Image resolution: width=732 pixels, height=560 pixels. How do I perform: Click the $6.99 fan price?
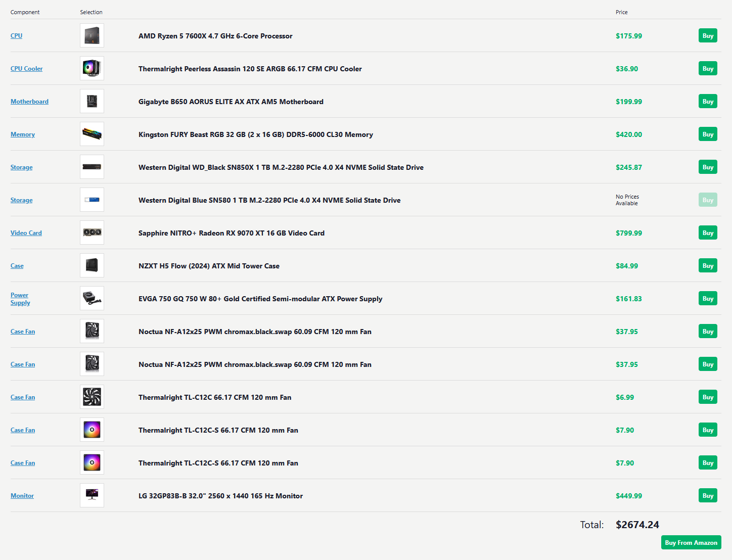click(625, 397)
